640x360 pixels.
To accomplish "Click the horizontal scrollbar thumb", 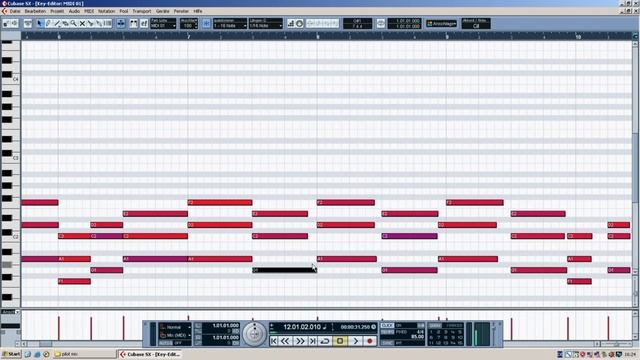I will point(45,344).
